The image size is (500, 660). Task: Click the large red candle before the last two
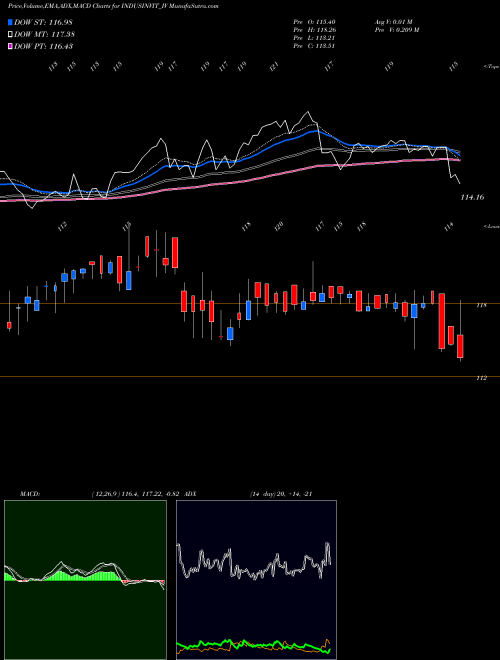pos(441,321)
